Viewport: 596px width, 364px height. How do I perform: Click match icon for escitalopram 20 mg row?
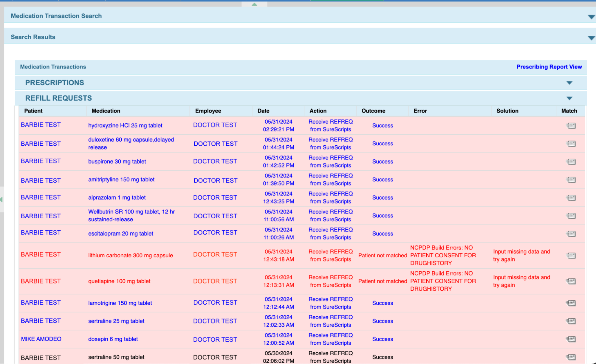tap(571, 234)
